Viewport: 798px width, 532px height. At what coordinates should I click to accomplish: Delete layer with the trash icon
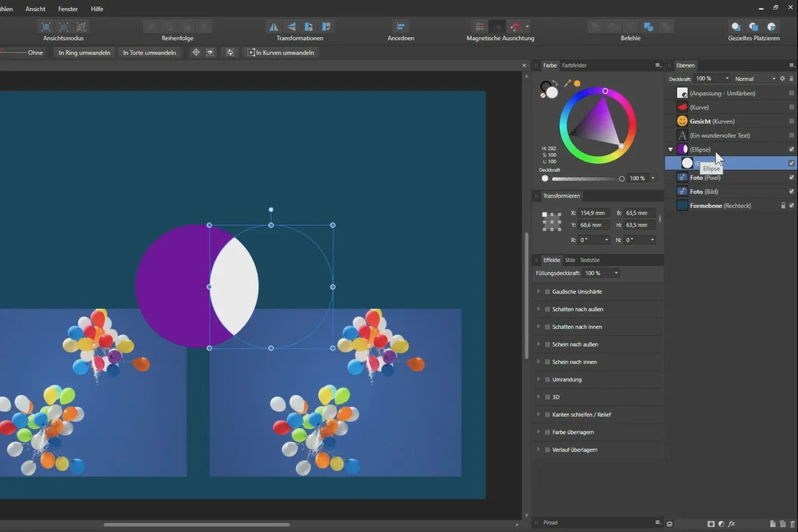[x=791, y=524]
